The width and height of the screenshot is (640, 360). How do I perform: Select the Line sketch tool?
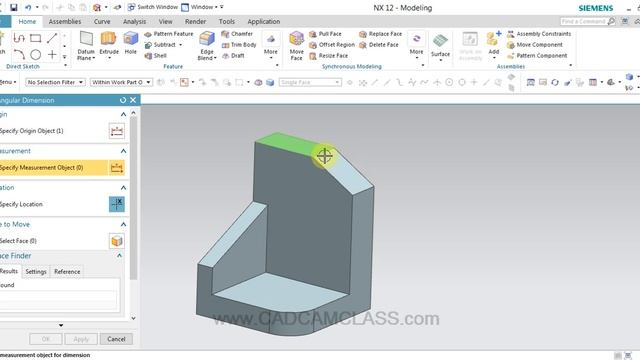[52, 38]
